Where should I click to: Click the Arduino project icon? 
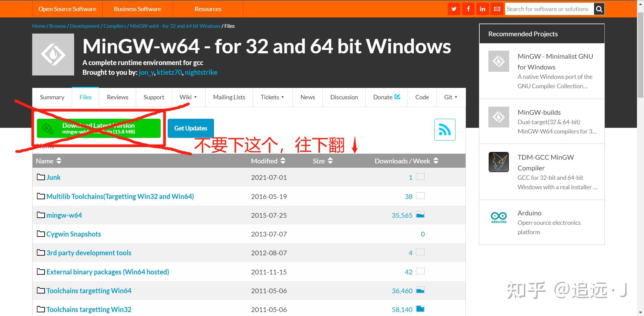click(498, 217)
